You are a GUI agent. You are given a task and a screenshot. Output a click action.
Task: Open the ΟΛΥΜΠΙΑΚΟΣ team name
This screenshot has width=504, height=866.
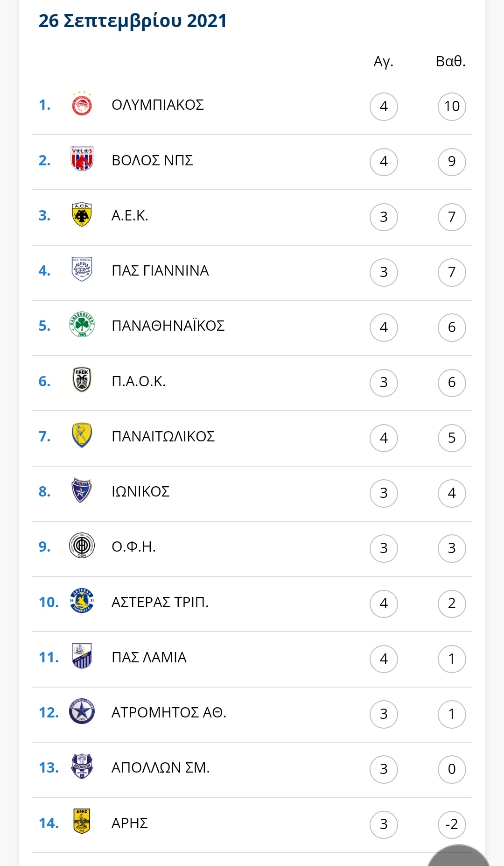pos(158,105)
